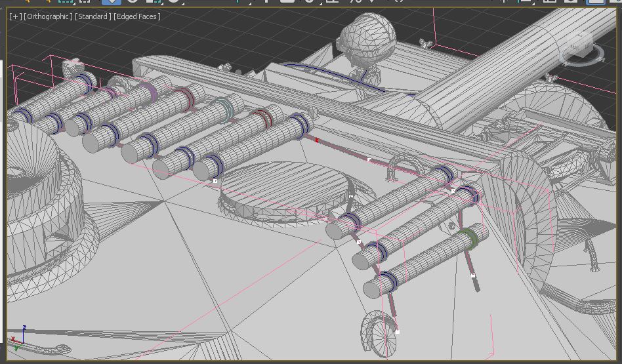Open the Edged Faces display menu
Screen dimensions: 622x364
click(x=137, y=16)
